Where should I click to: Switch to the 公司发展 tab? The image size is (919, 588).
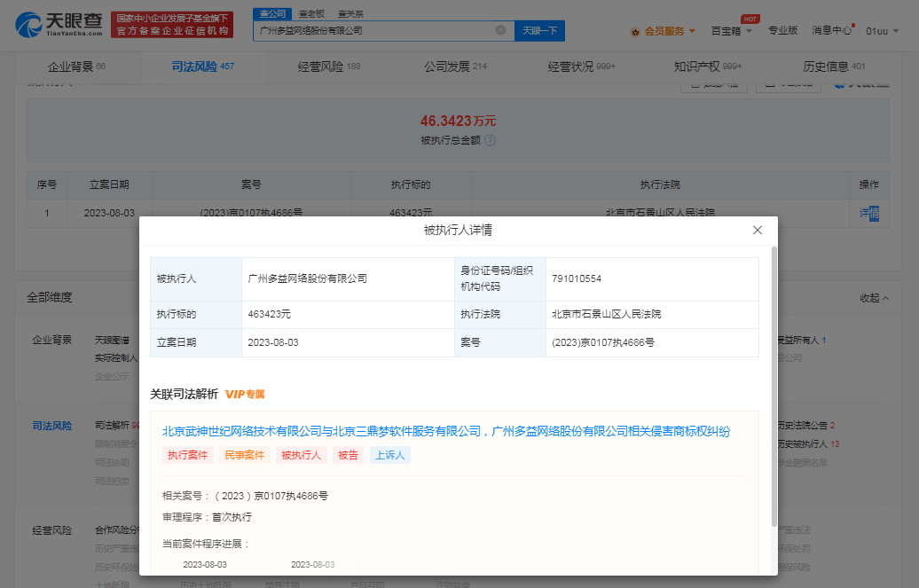coord(455,67)
